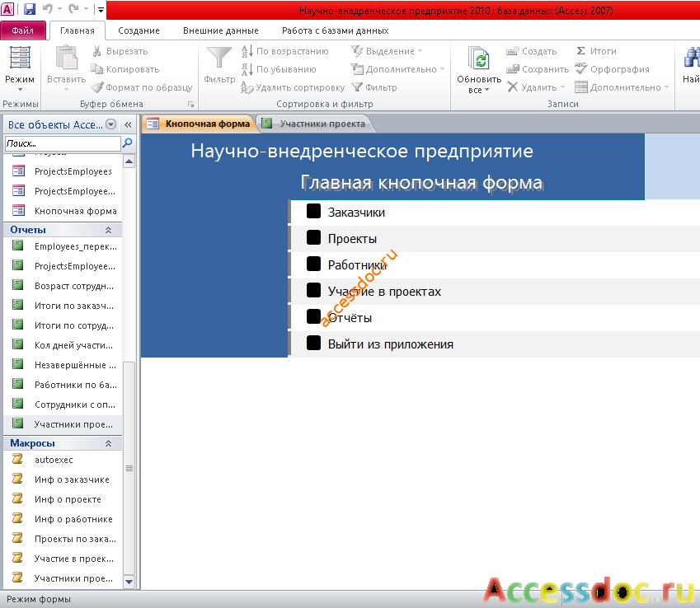Screen dimensions: 700x608
Task: Click the Участие в проектах button
Action: [x=314, y=290]
